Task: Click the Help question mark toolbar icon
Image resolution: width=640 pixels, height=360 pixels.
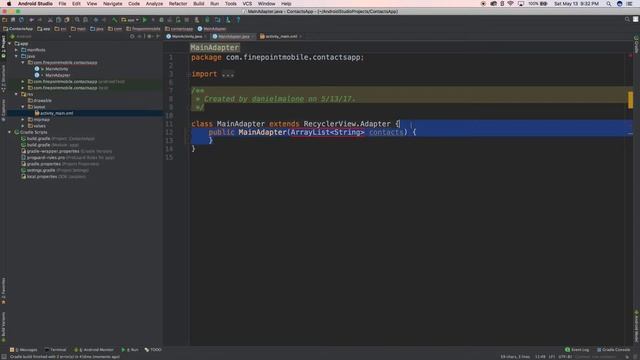Action: click(x=238, y=20)
